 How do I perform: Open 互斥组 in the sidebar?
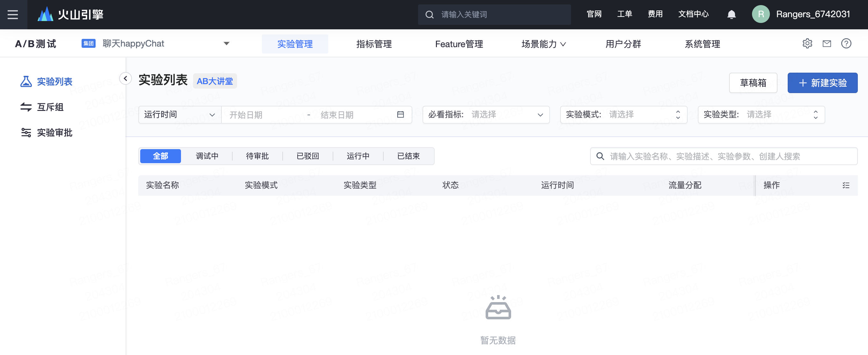(50, 107)
